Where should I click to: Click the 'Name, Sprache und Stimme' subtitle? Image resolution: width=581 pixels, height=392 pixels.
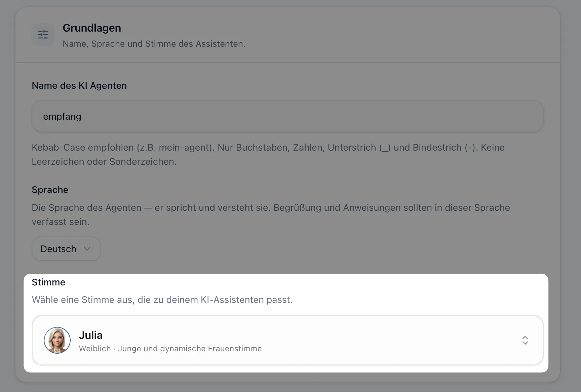click(154, 44)
